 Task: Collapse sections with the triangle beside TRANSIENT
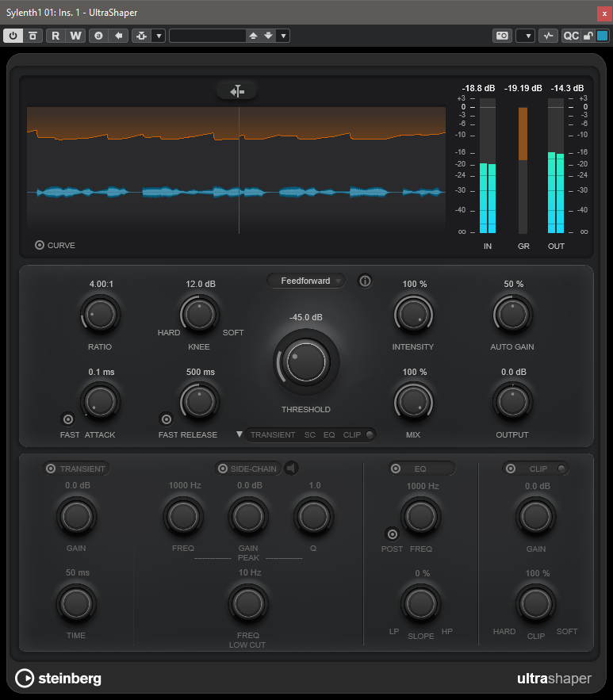(x=239, y=434)
